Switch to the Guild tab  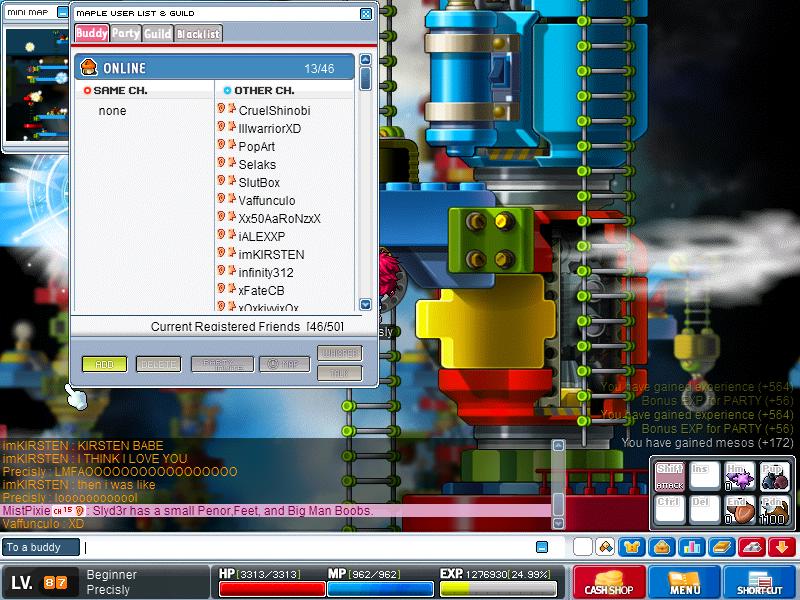coord(158,34)
